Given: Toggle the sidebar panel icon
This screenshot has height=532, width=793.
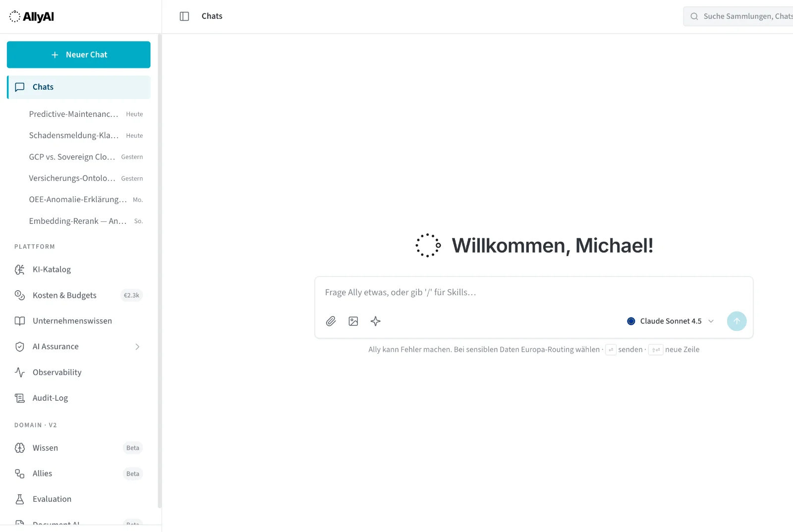Looking at the screenshot, I should pyautogui.click(x=184, y=16).
